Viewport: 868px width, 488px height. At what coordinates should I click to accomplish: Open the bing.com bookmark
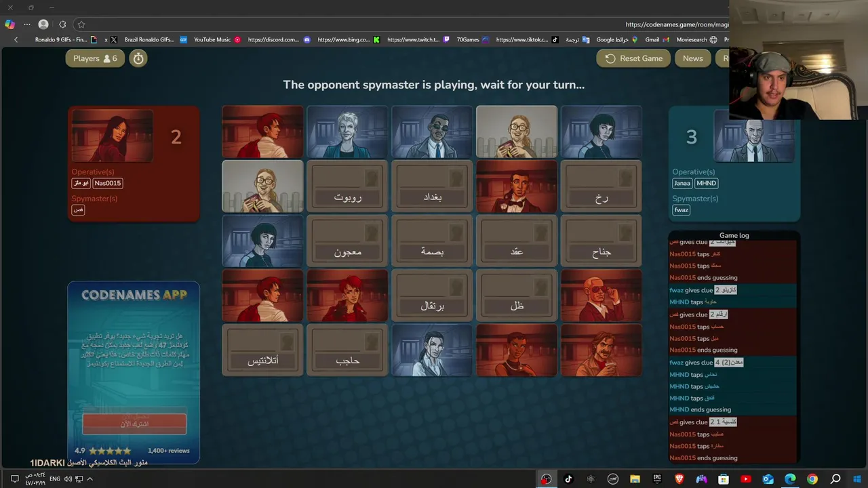click(x=349, y=40)
